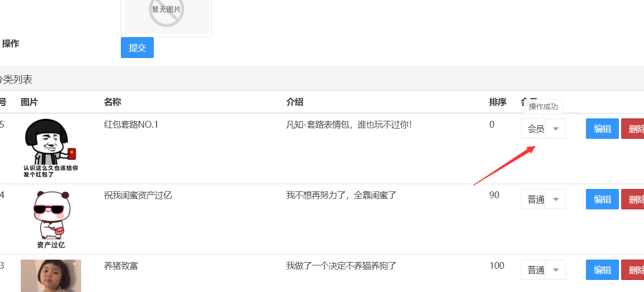Click 编辑 button for 祝我闺蜜资产过亿
This screenshot has height=292, width=644.
[602, 199]
